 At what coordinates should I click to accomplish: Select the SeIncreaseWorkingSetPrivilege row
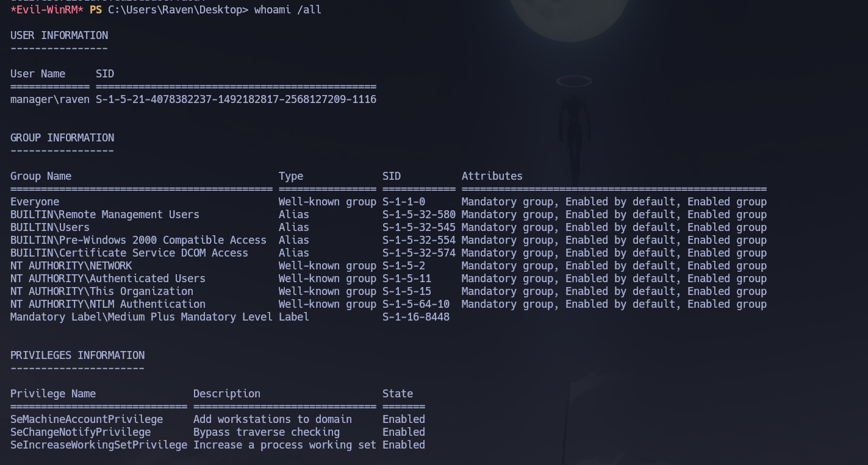click(98, 445)
